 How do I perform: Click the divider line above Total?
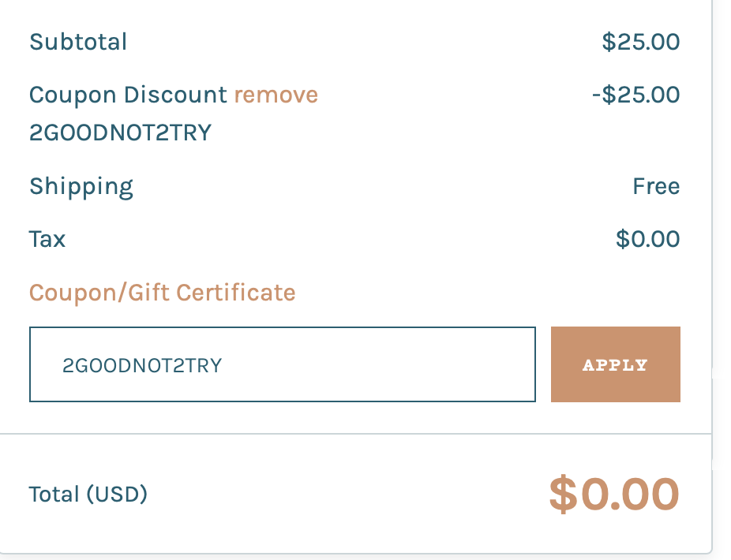[355, 434]
